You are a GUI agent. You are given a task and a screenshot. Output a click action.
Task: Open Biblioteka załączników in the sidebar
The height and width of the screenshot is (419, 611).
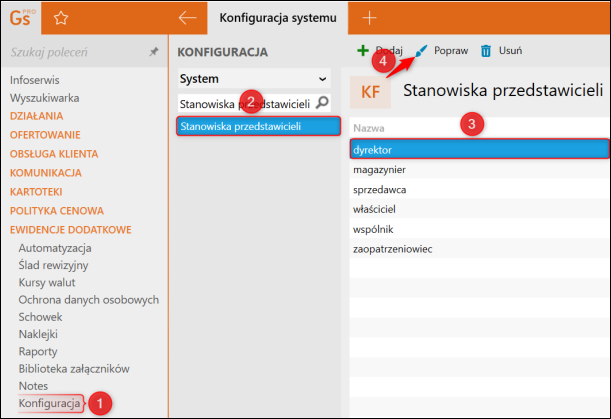pos(74,369)
